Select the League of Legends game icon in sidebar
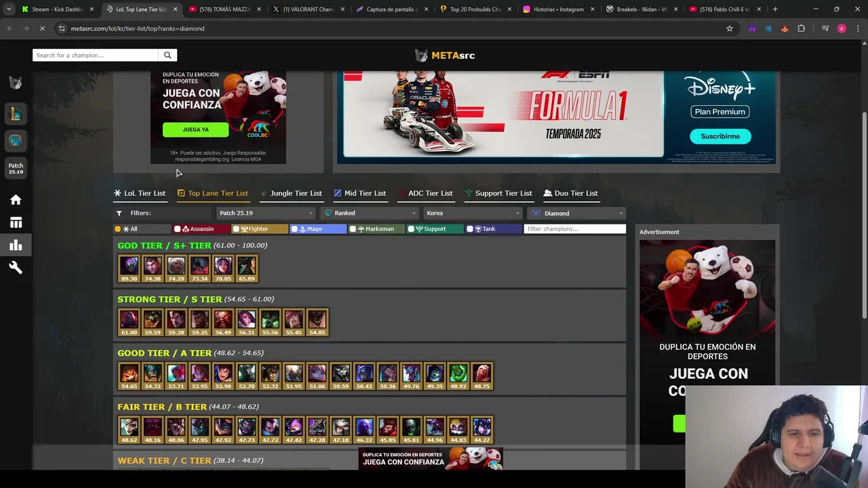868x488 pixels. click(x=16, y=114)
